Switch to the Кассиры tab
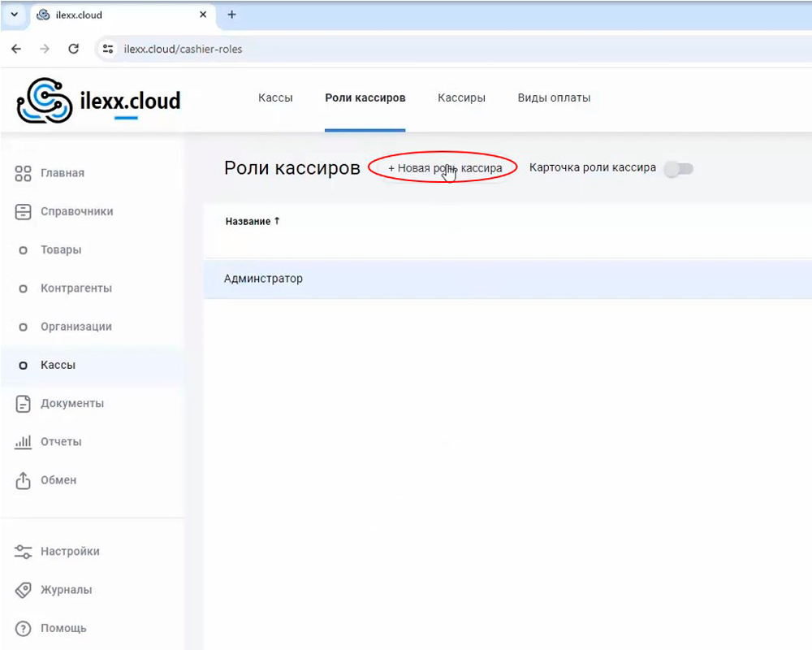The width and height of the screenshot is (812, 650). pyautogui.click(x=461, y=98)
